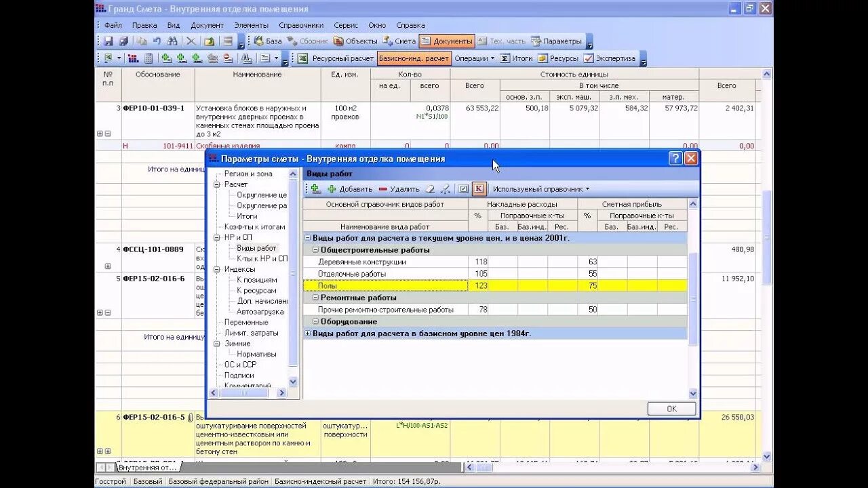The width and height of the screenshot is (868, 488).
Task: Open Используемый справочник dropdown
Action: (x=541, y=189)
